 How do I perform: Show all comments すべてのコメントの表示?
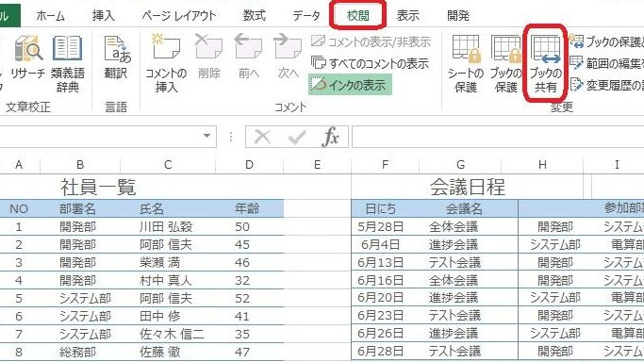click(x=370, y=63)
